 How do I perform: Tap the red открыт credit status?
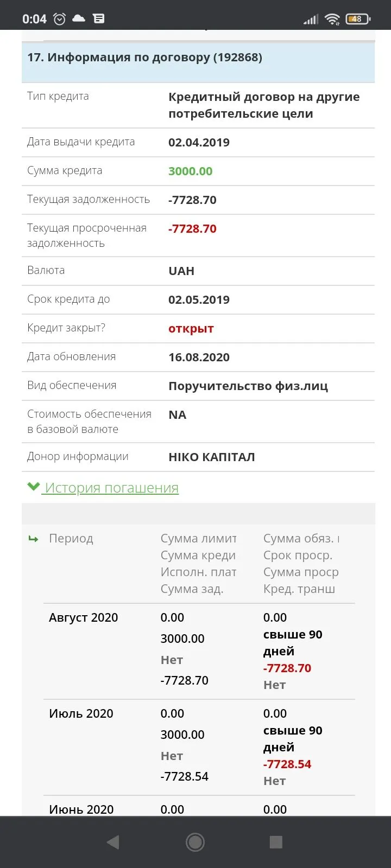coord(191,329)
